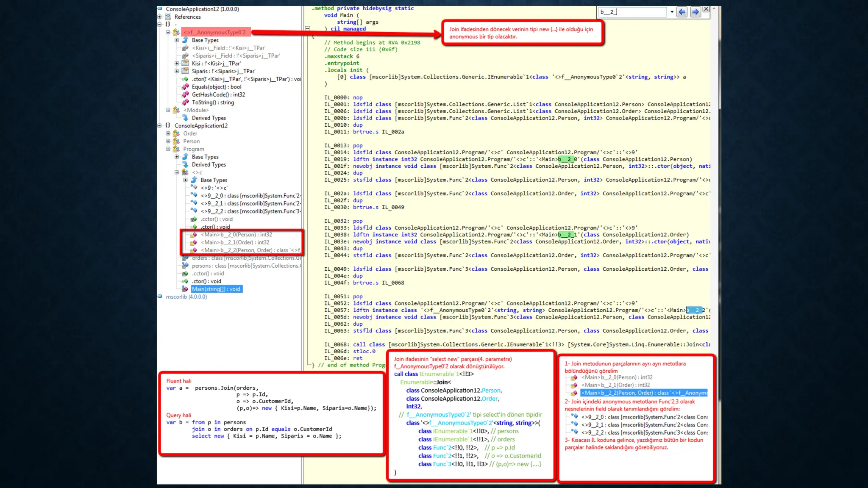Click the orders field icon
The width and height of the screenshot is (868, 488).
[x=185, y=258]
